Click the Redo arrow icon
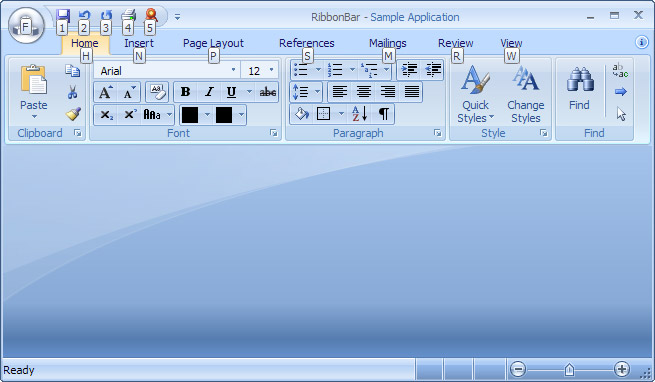 pyautogui.click(x=106, y=16)
